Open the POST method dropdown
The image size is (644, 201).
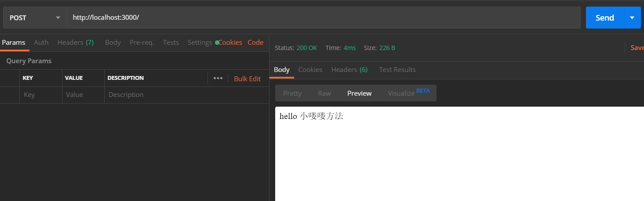35,18
